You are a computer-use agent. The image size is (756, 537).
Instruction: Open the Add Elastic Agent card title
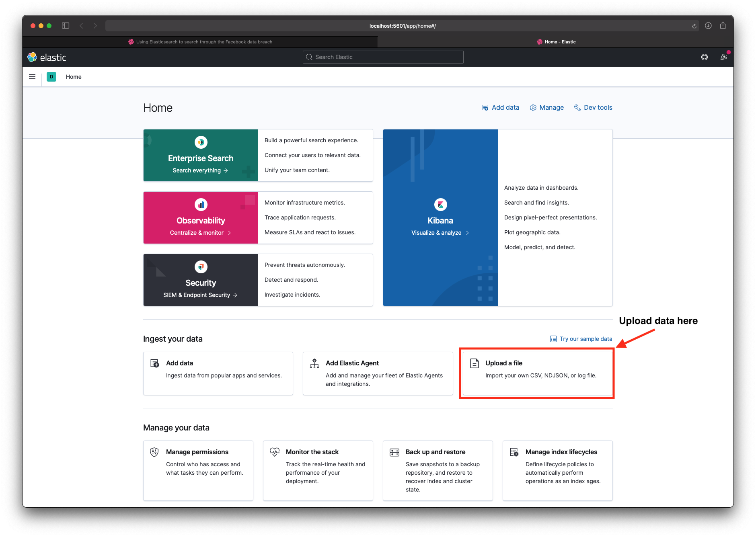coord(352,363)
